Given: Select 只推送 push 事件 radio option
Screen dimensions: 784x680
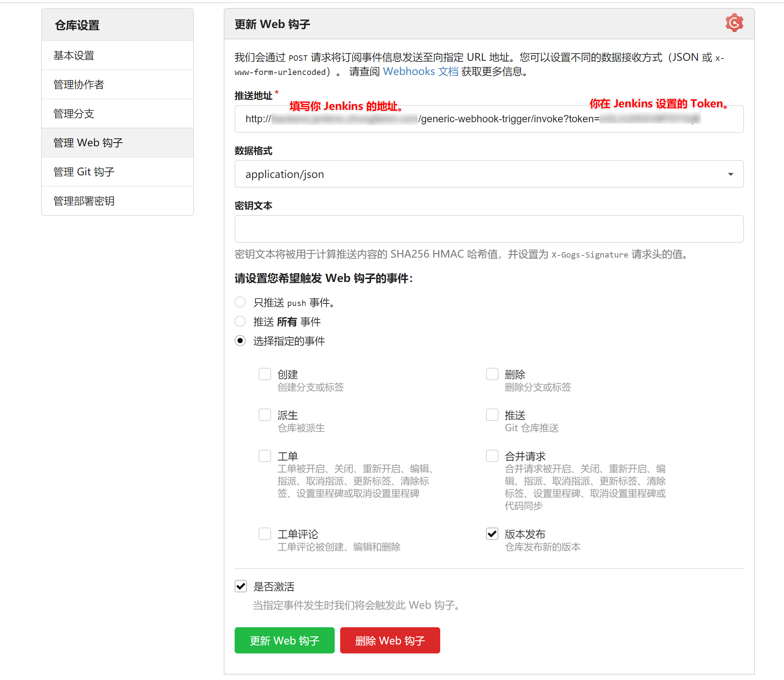Looking at the screenshot, I should pos(240,302).
